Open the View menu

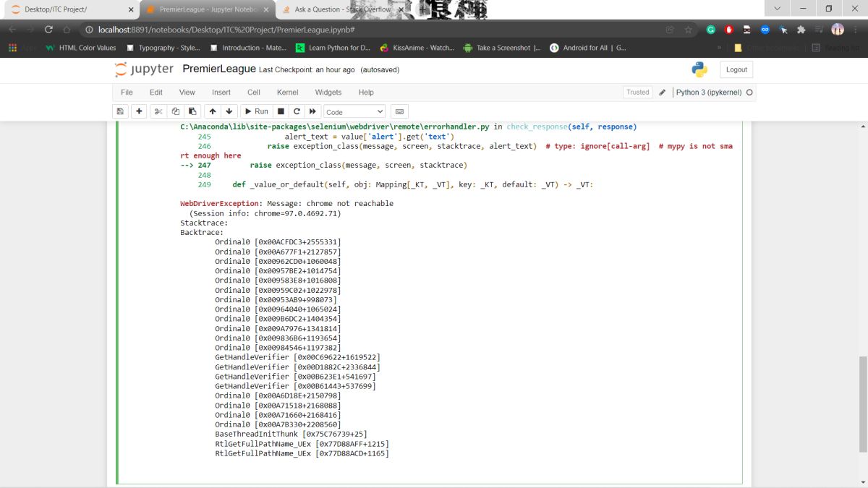pos(187,93)
